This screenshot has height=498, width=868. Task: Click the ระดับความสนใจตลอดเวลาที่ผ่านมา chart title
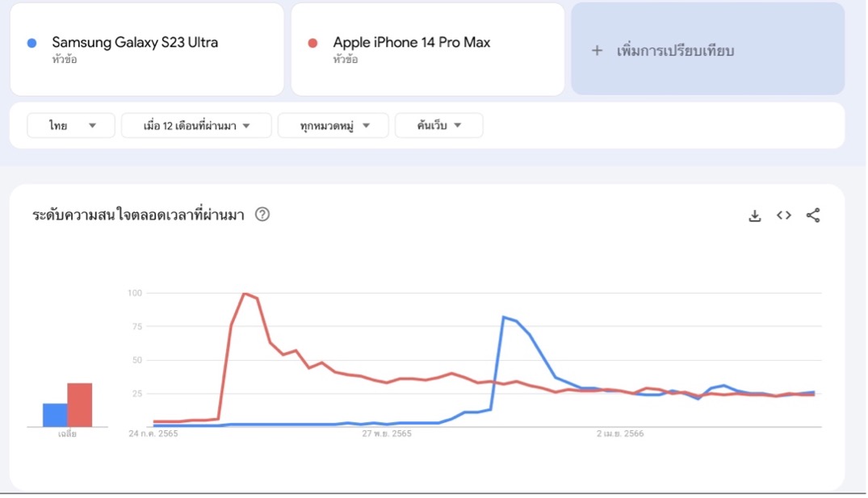tap(138, 215)
